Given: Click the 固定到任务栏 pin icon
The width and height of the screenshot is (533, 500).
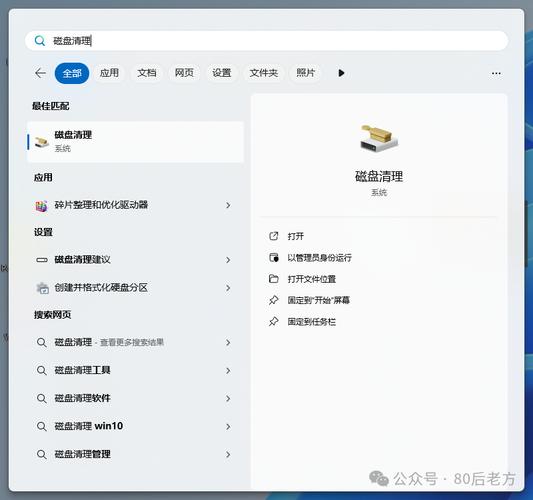Looking at the screenshot, I should [274, 322].
